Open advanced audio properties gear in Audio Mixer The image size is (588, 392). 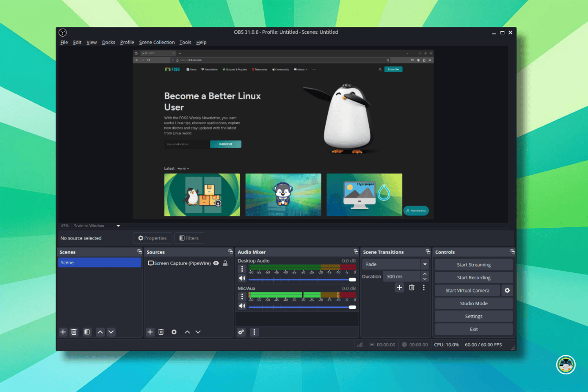click(241, 332)
